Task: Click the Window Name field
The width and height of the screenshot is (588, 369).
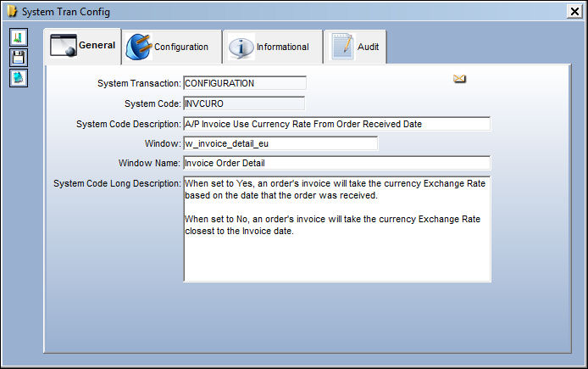Action: coord(336,163)
